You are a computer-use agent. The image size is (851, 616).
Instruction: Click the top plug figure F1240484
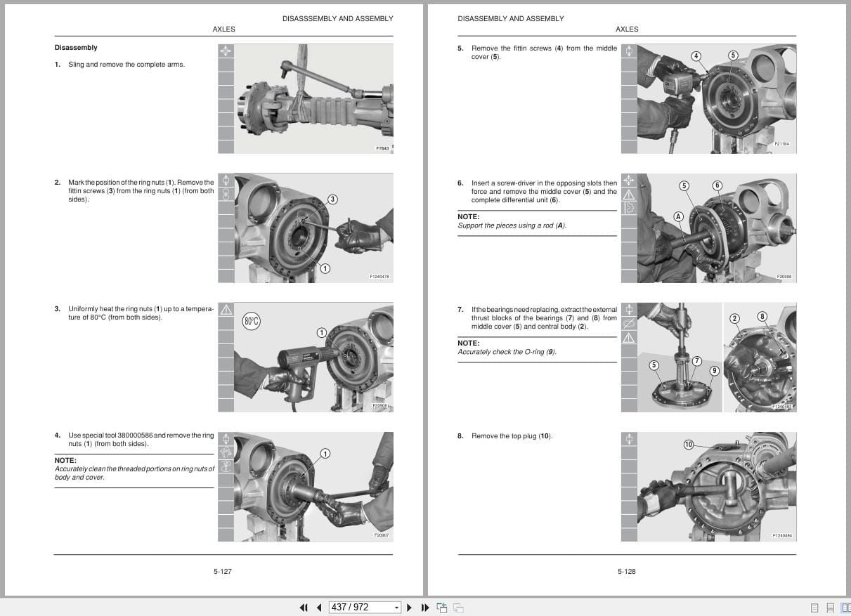tap(710, 486)
